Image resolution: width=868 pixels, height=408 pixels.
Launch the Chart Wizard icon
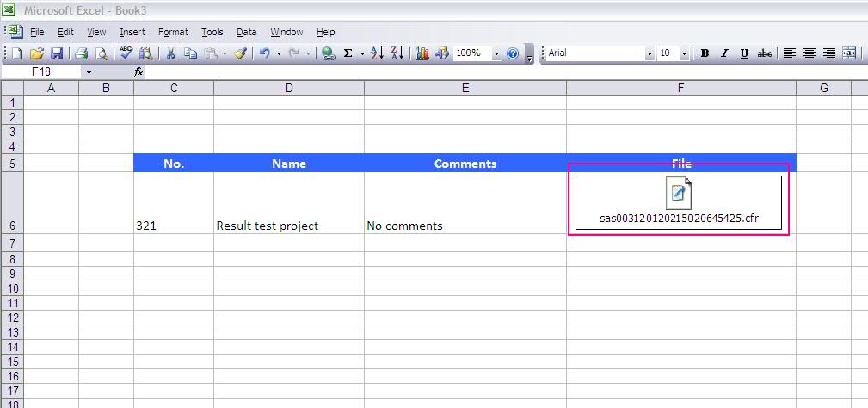point(422,53)
